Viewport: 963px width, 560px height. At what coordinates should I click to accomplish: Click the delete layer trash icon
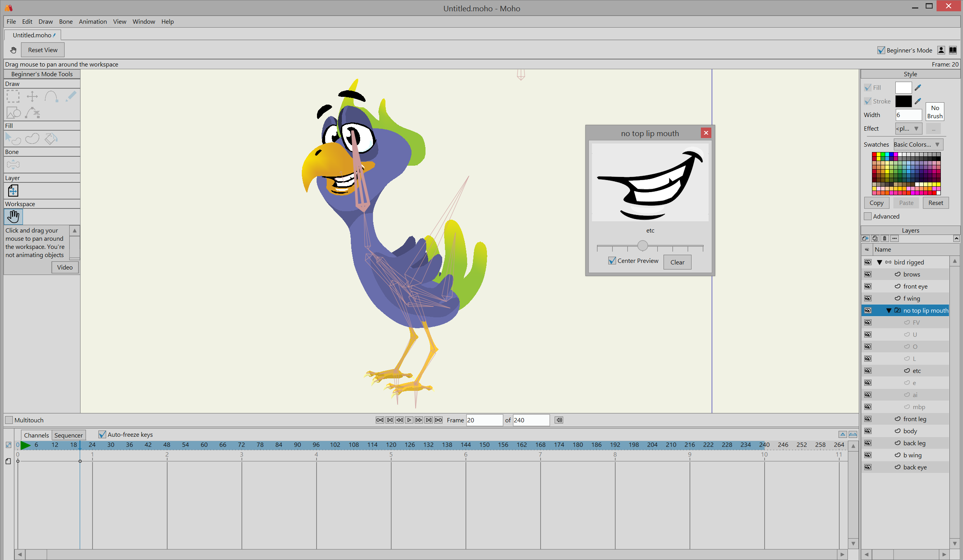click(885, 238)
